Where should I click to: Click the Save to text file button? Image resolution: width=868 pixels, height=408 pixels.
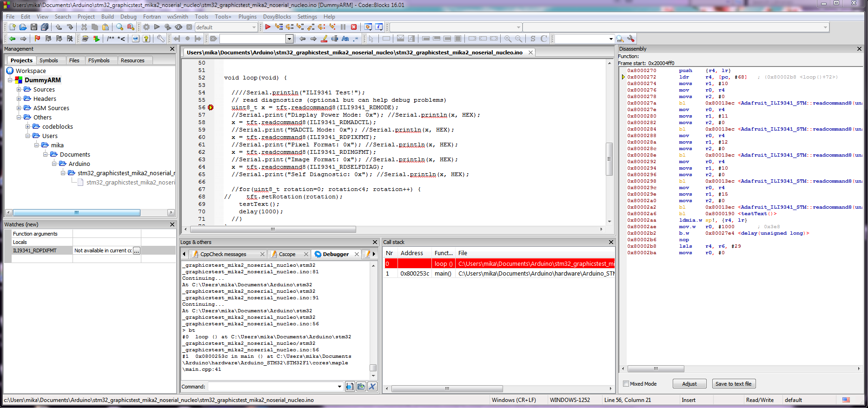733,384
